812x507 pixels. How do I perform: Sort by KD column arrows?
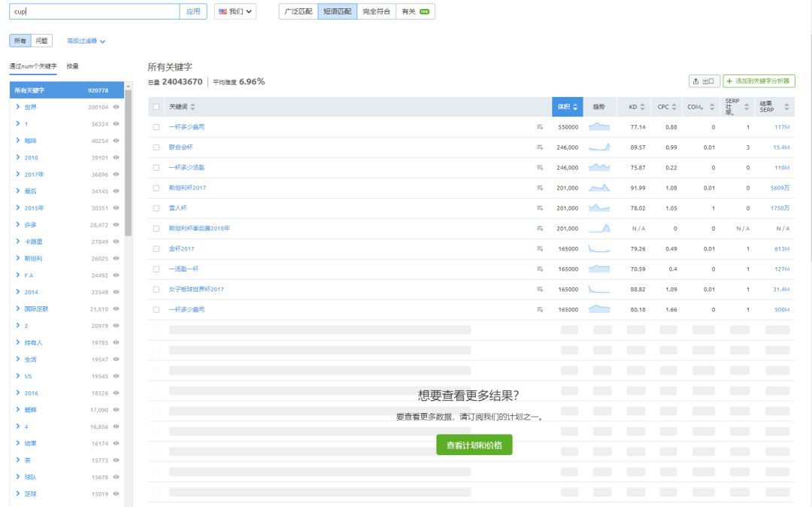[643, 107]
